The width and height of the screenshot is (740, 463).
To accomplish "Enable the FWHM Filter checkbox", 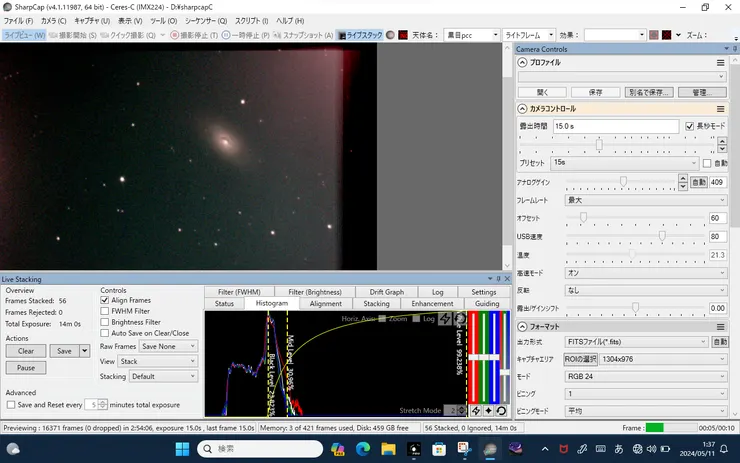I will 105,311.
